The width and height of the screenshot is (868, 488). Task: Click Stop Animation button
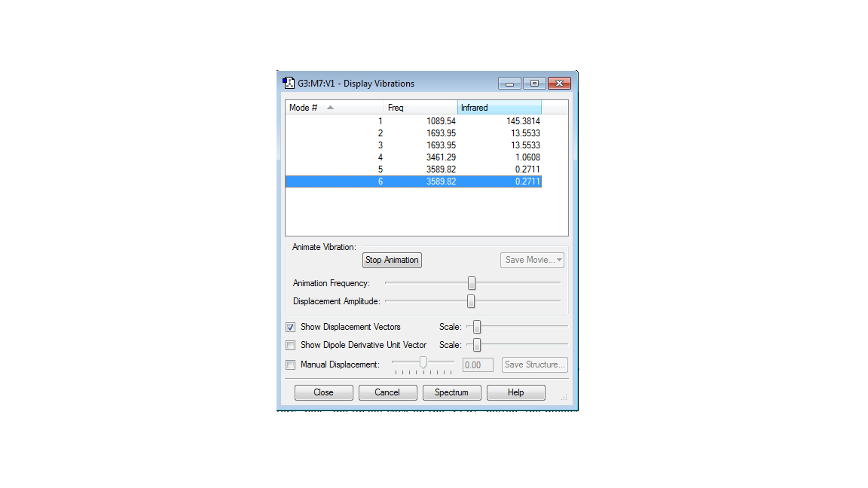tap(392, 260)
